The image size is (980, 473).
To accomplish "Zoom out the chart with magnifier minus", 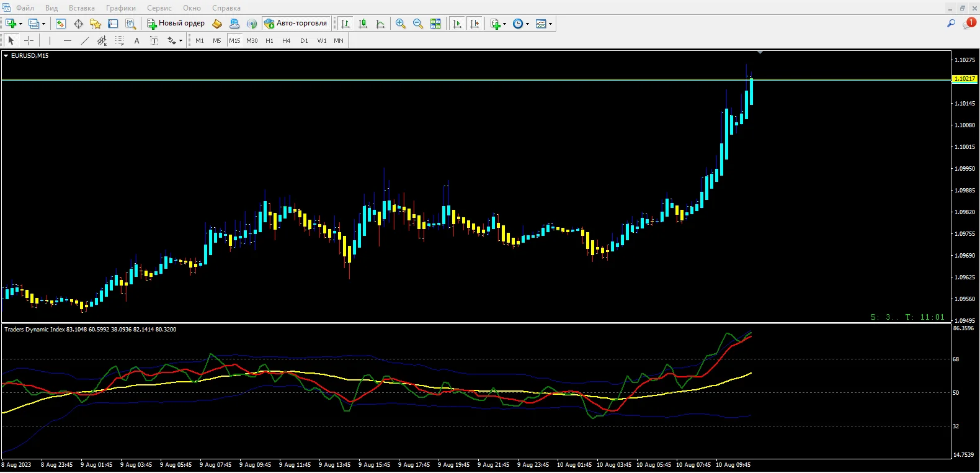I will pyautogui.click(x=418, y=24).
